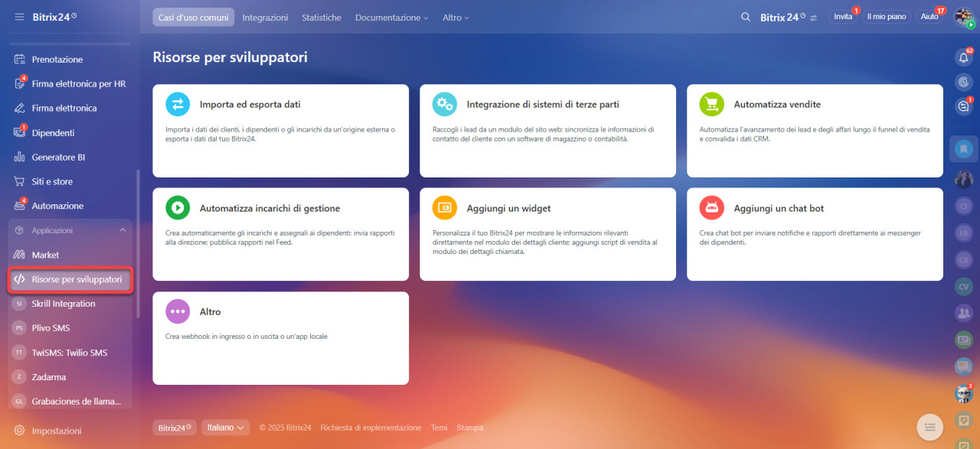The width and height of the screenshot is (980, 449).
Task: Expand the Altro top menu
Action: (x=456, y=17)
